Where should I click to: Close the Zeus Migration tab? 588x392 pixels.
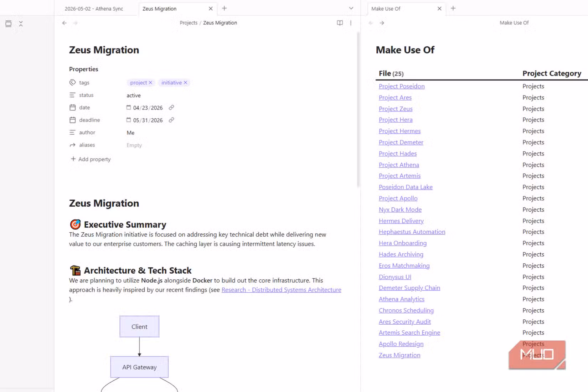(x=211, y=9)
